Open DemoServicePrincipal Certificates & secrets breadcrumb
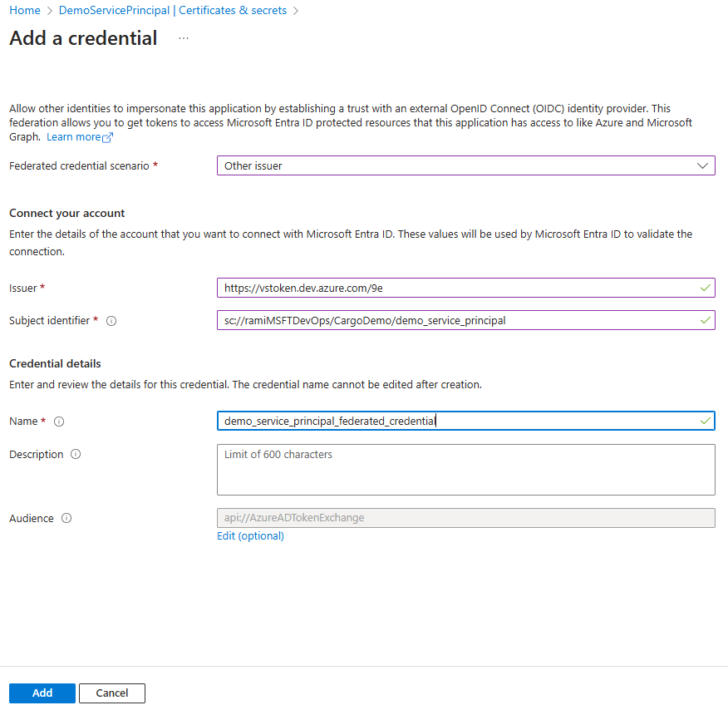Screen dimensions: 728x715 172,10
